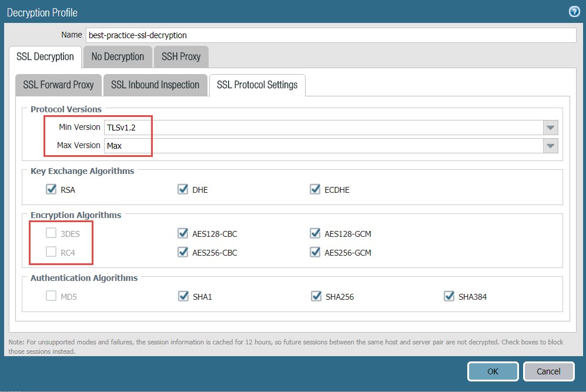Toggle the DHE key exchange checkbox
This screenshot has height=392, width=586.
[182, 190]
